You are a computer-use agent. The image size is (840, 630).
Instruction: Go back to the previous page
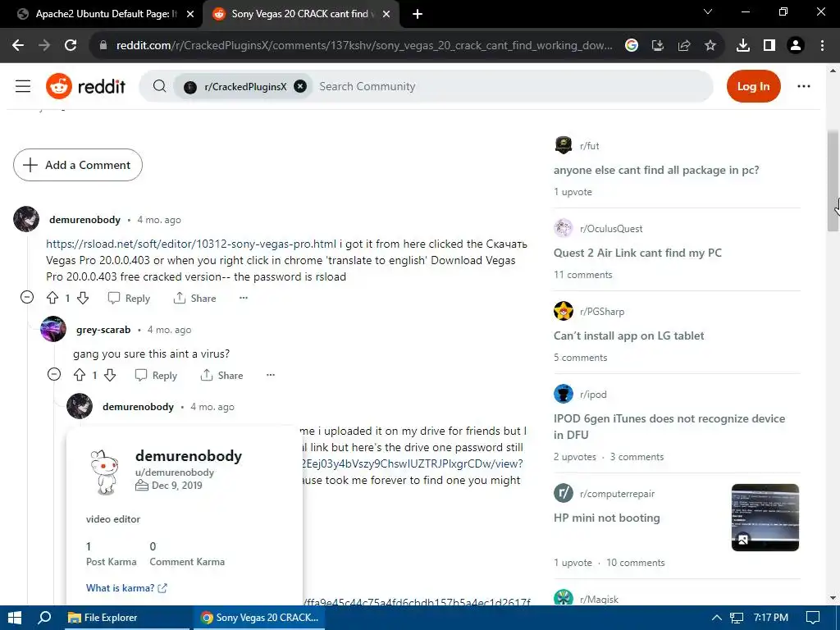tap(18, 46)
